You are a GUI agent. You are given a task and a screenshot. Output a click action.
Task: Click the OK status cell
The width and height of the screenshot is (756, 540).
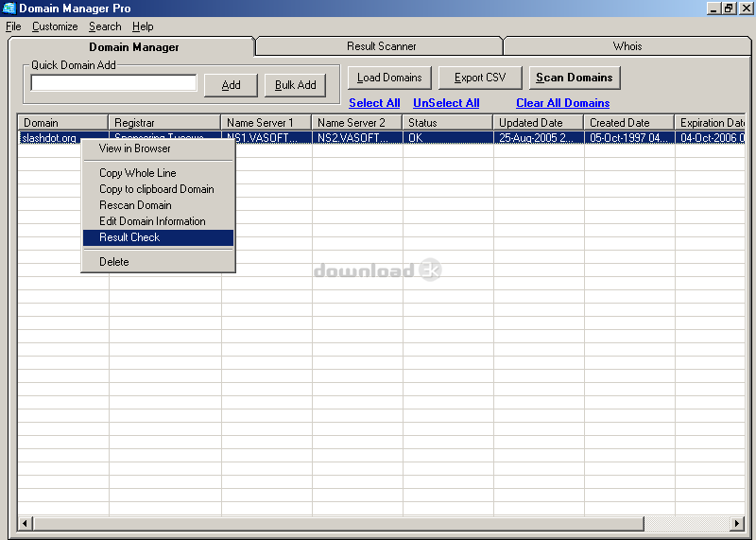[x=448, y=137]
